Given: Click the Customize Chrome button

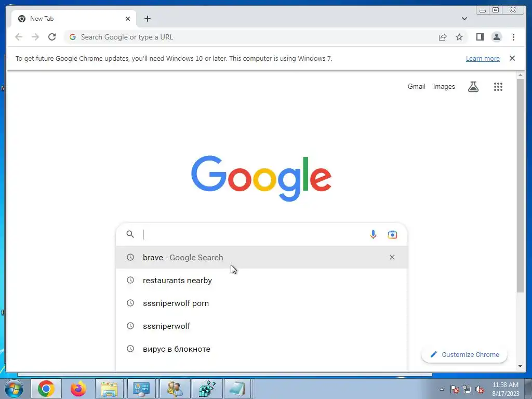Looking at the screenshot, I should [x=464, y=354].
